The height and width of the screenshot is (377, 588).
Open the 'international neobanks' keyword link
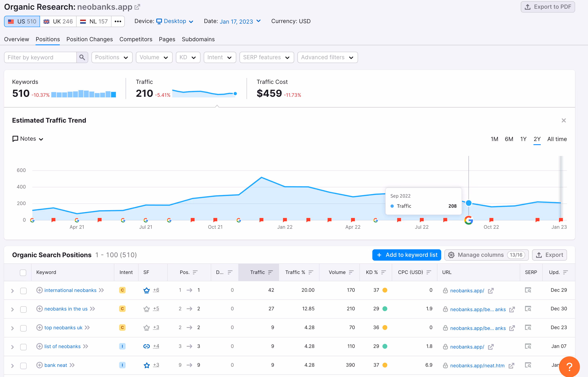click(70, 290)
